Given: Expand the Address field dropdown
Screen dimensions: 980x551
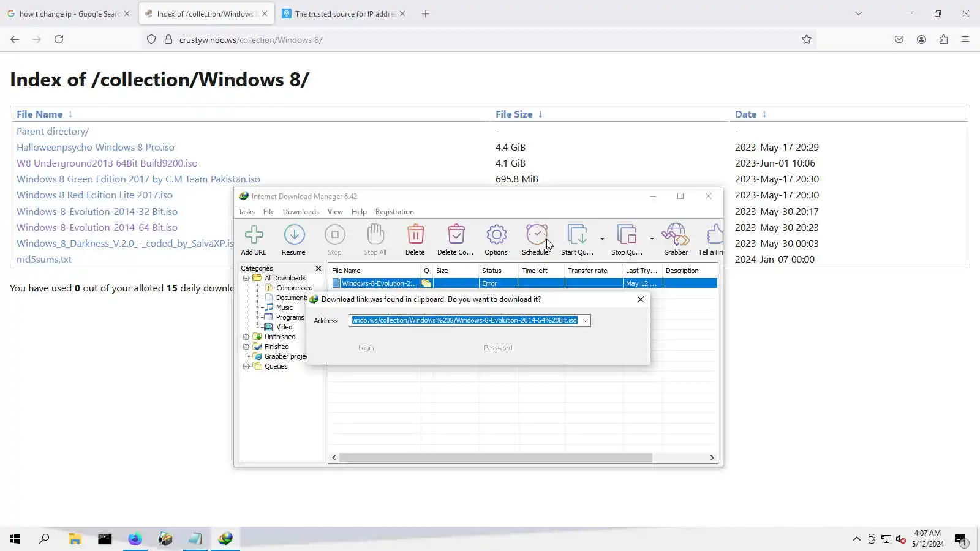Looking at the screenshot, I should (x=585, y=321).
